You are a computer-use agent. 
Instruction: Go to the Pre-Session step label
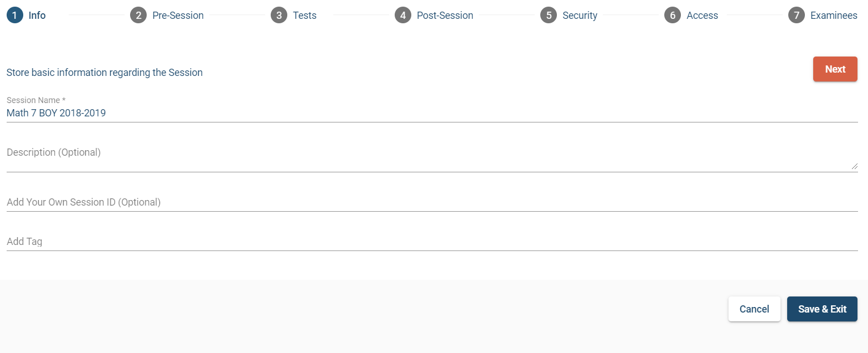pyautogui.click(x=178, y=16)
